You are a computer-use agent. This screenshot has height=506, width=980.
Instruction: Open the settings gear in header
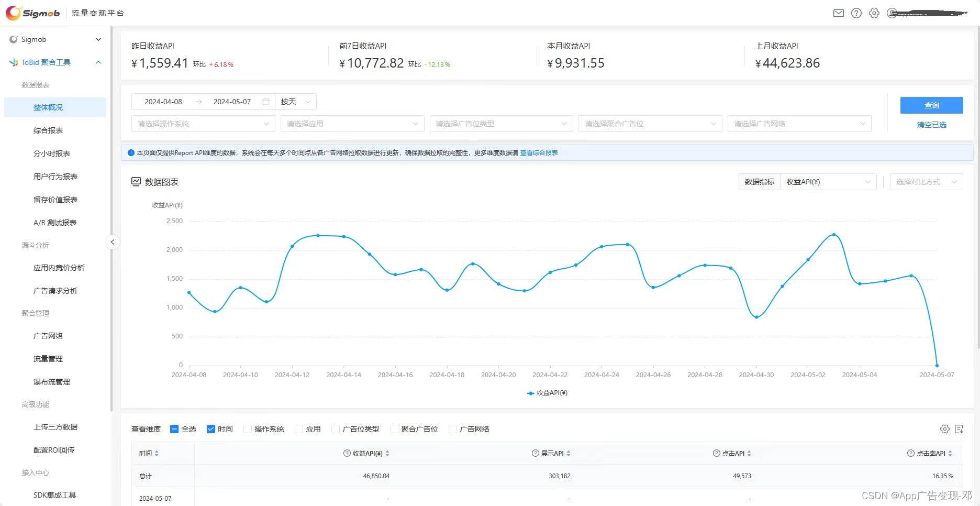pos(874,13)
